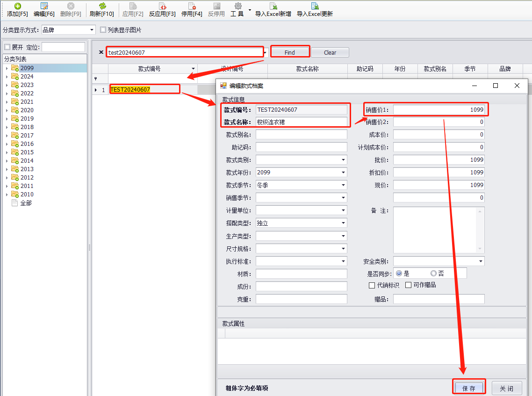The image size is (532, 396).
Task: Click the 添加[F5] add toolbar icon
Action: pos(18,6)
